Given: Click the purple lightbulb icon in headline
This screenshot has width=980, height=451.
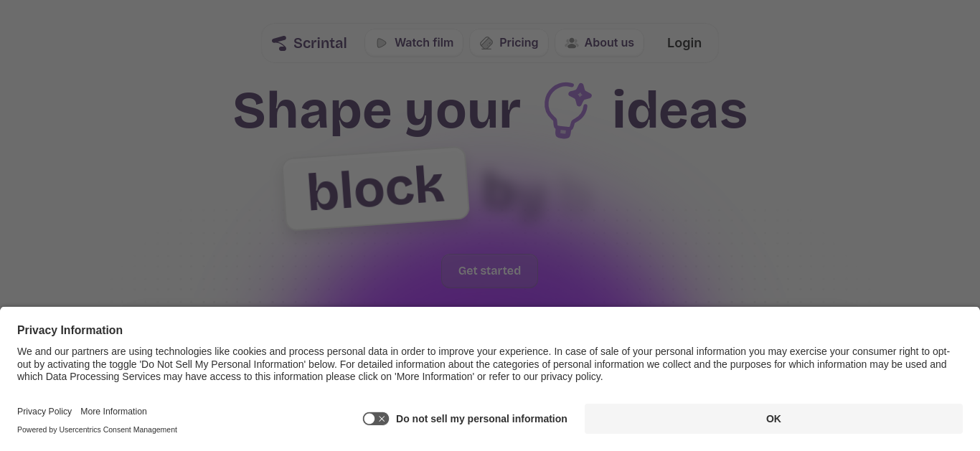Looking at the screenshot, I should tap(567, 110).
